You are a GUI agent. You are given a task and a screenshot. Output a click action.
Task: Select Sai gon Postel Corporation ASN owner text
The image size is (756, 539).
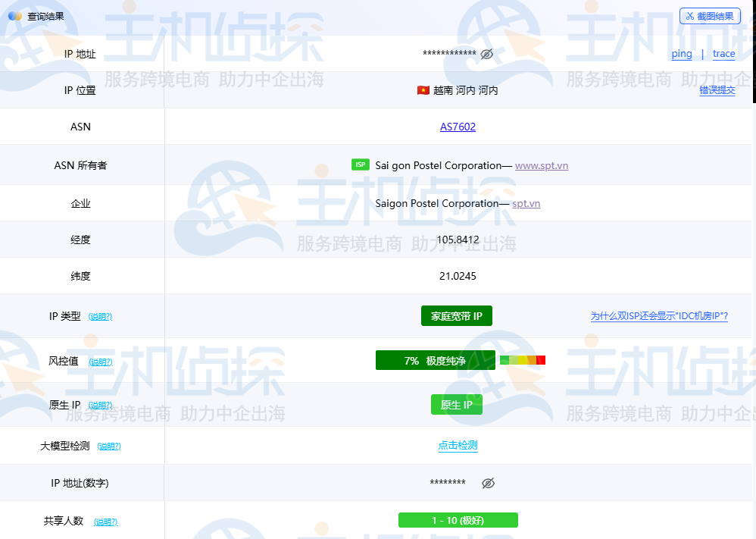[x=438, y=165]
